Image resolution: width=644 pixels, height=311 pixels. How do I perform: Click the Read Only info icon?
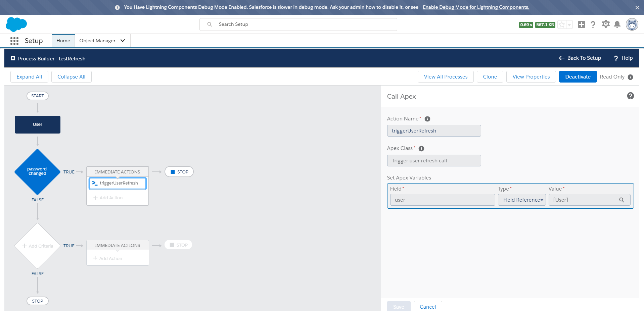[x=630, y=77]
